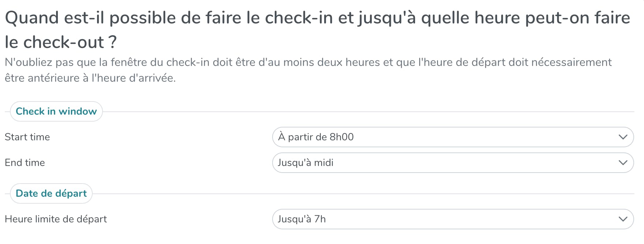Click the check-in and check-out question heading
The image size is (644, 244).
(317, 18)
